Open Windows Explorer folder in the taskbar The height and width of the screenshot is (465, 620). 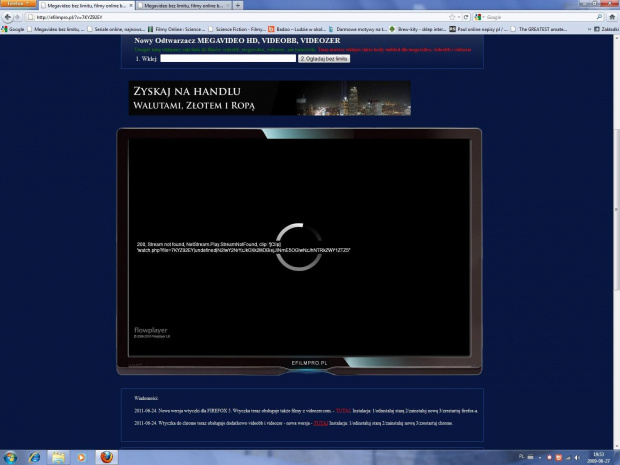coord(58,457)
